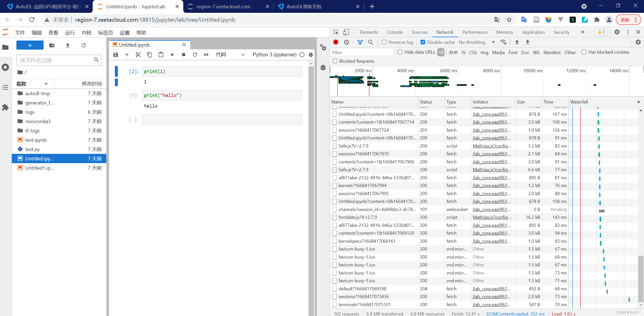Select test.py in the file browser

pos(32,149)
